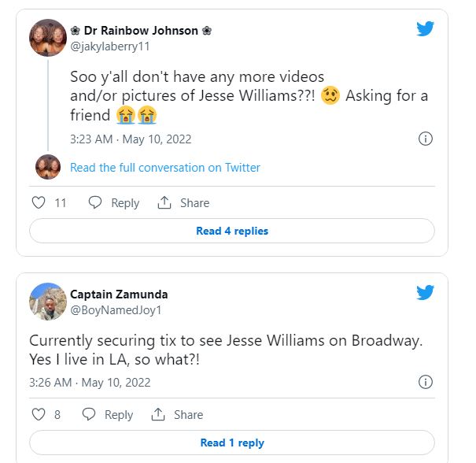Reply to Captain Zamunda's tweet
This screenshot has width=476, height=463.
(x=109, y=414)
